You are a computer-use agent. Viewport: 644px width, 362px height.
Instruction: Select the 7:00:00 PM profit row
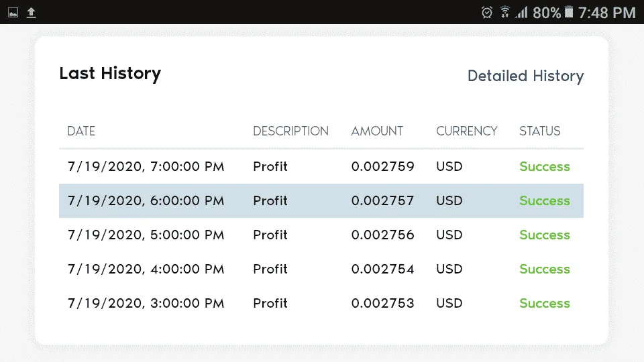tap(321, 167)
